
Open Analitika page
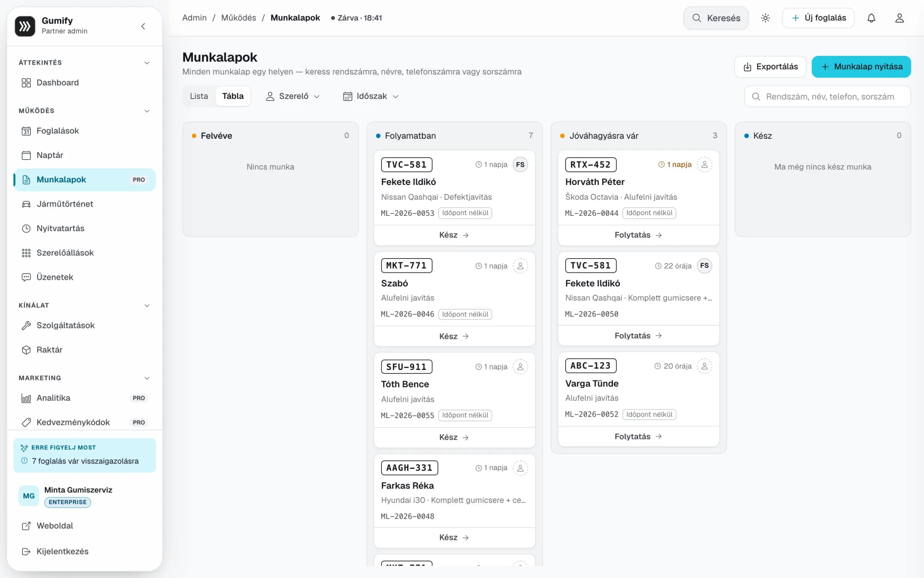coord(85,398)
